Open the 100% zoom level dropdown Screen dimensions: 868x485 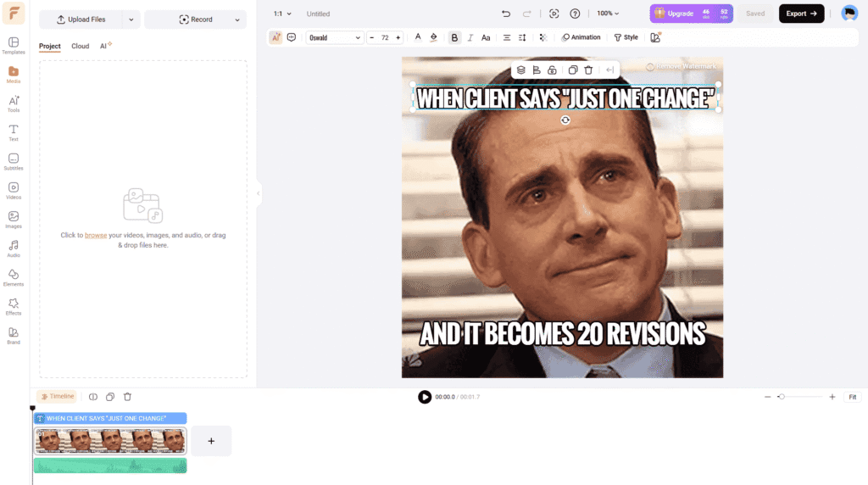pyautogui.click(x=608, y=14)
